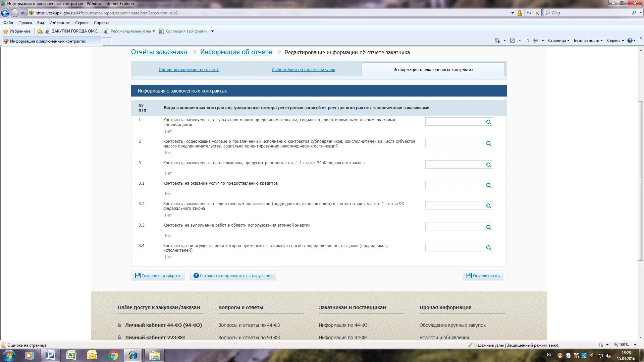Launch Excel from the taskbar
The image size is (644, 362).
click(71, 355)
